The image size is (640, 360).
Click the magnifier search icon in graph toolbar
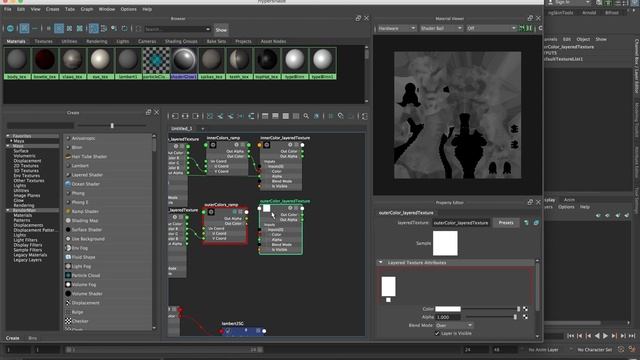point(306,116)
